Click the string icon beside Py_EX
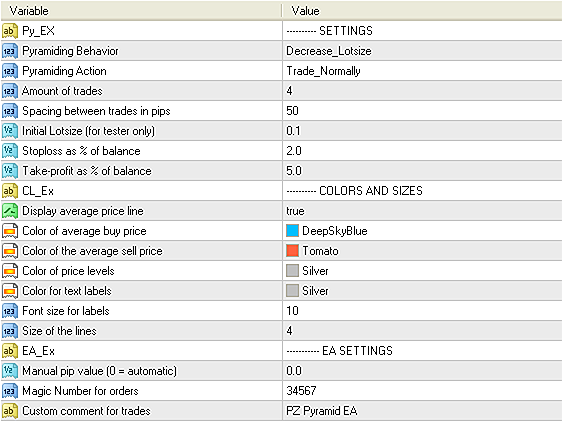 (x=10, y=31)
